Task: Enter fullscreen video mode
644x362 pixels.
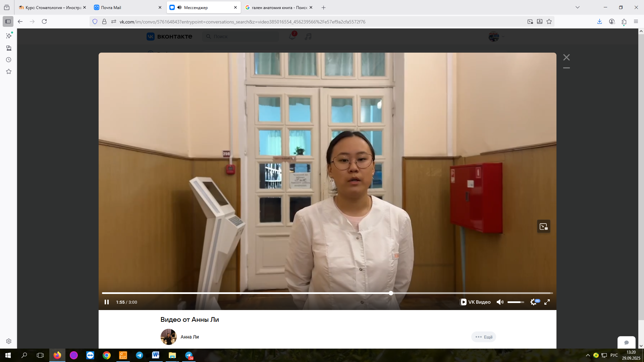Action: click(547, 302)
